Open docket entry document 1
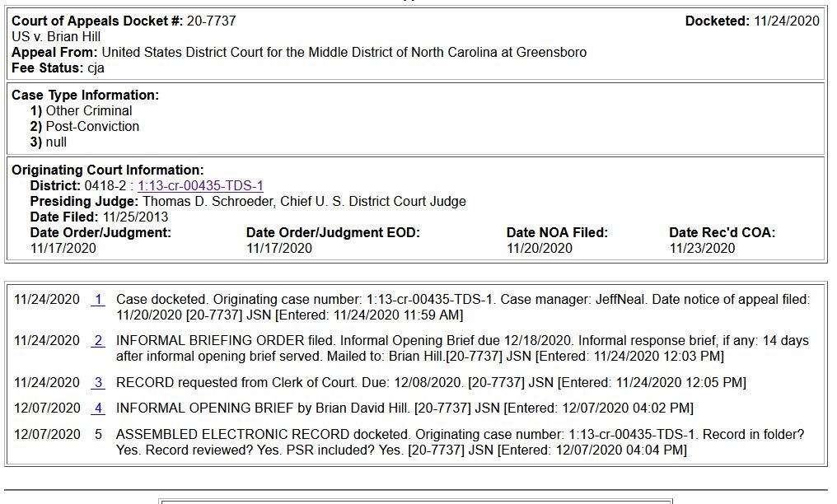 click(x=98, y=300)
